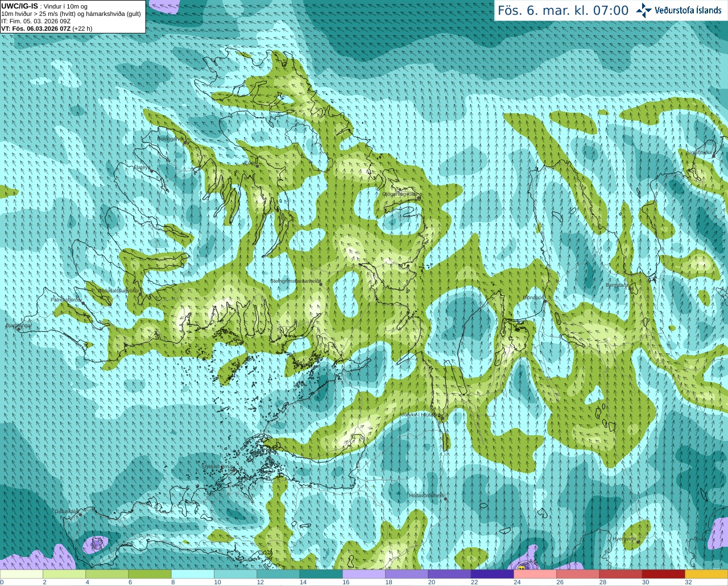The image size is (728, 586).
Task: Select the above-32 m/s orange legend swatch
Action: [x=706, y=574]
